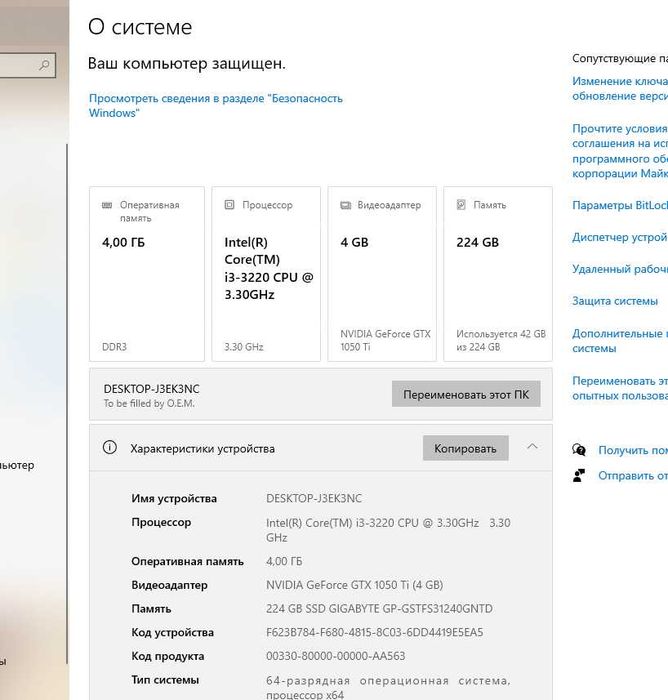Open Remote Desktop link
Image resolution: width=668 pixels, height=700 pixels.
(620, 269)
